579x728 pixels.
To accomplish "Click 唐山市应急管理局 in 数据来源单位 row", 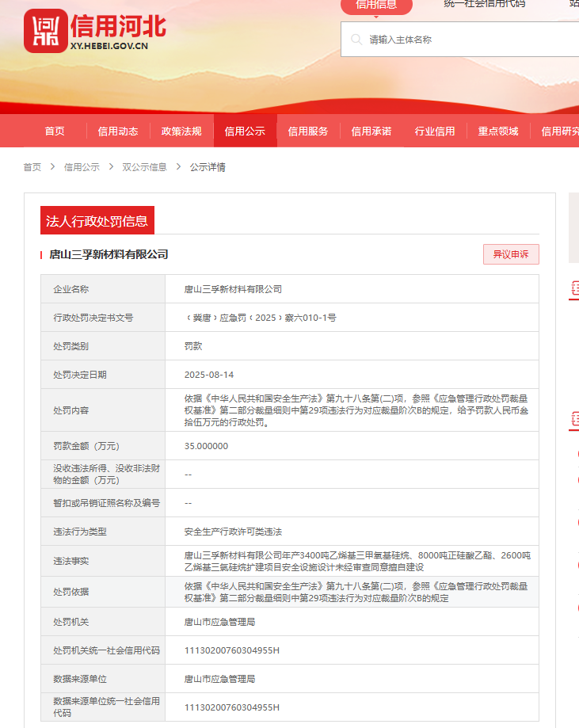I will coord(219,679).
